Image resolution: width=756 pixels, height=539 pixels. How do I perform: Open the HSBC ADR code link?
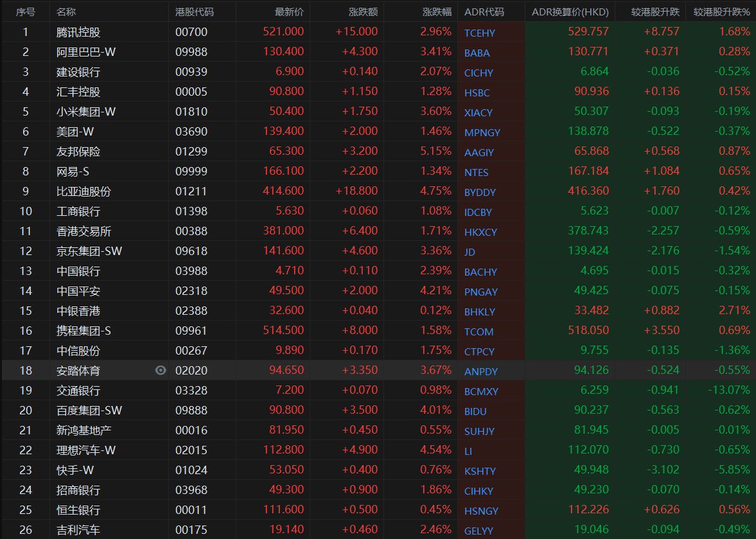477,93
